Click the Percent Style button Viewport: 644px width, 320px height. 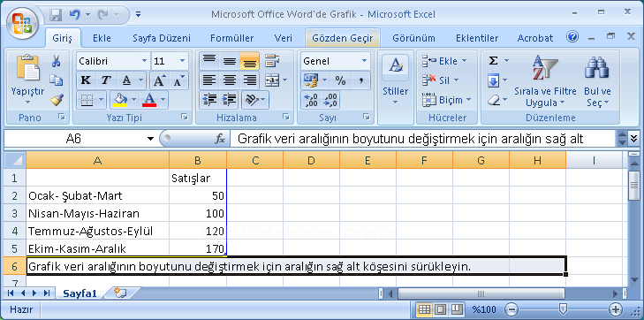click(340, 80)
